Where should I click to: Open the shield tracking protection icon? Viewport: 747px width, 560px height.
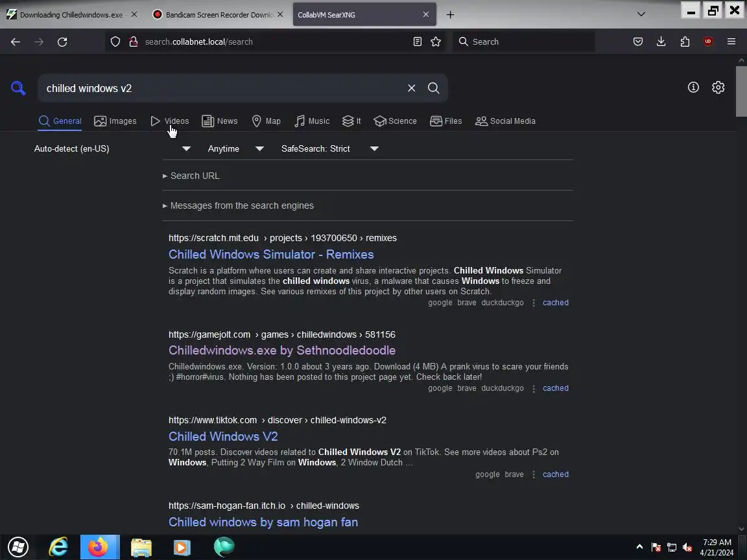(115, 42)
